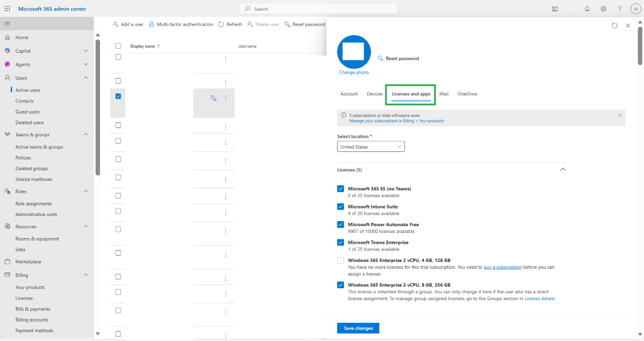Collapse the Teams & groups nav group
This screenshot has width=644, height=341.
pos(86,134)
